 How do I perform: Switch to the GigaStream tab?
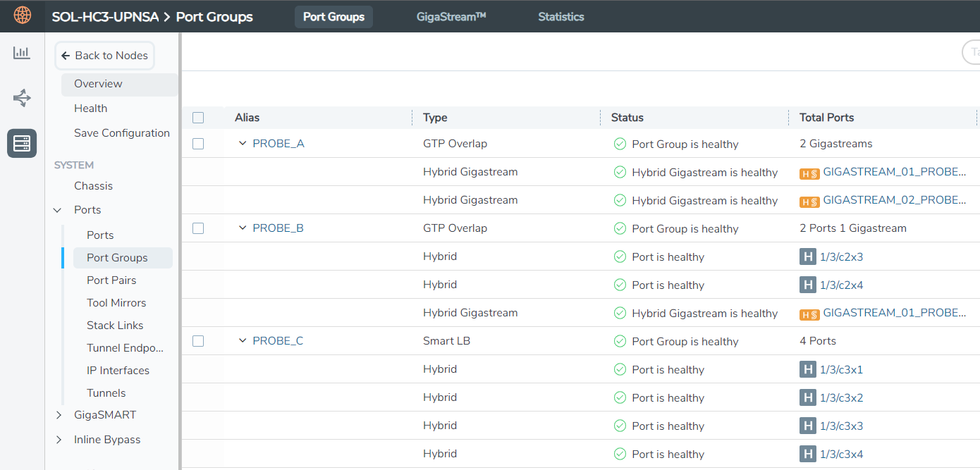tap(451, 16)
